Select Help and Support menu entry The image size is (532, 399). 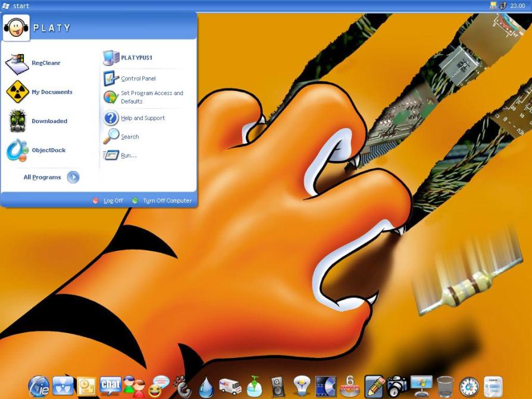(143, 118)
